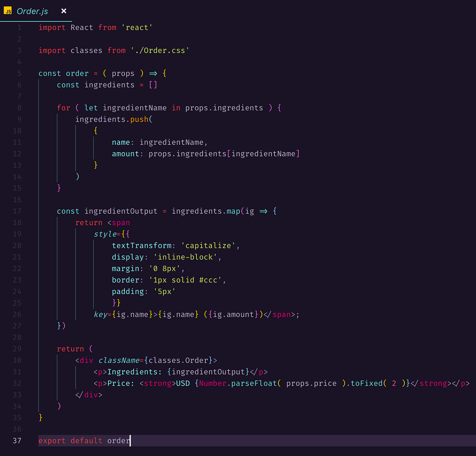Click the './Order.css' import path

(x=160, y=50)
